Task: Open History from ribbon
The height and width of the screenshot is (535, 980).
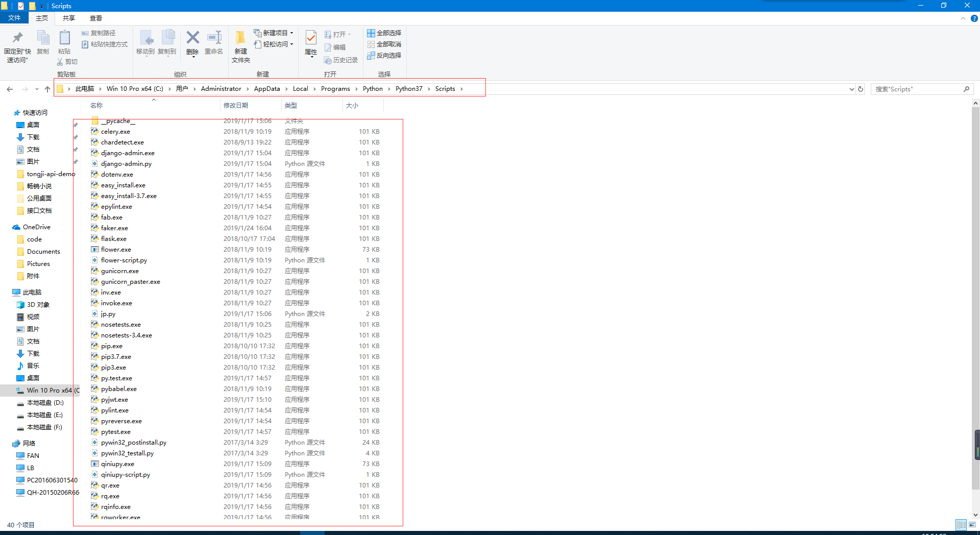Action: (x=341, y=60)
